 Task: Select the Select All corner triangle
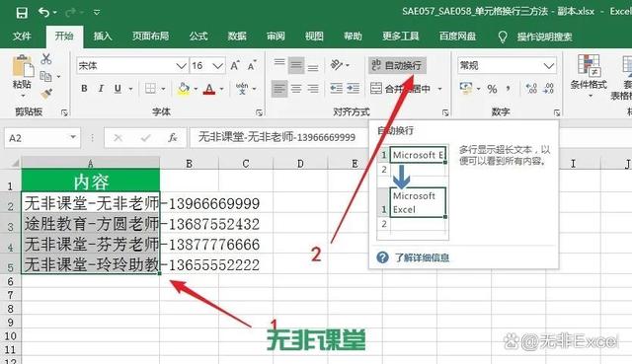click(x=15, y=163)
